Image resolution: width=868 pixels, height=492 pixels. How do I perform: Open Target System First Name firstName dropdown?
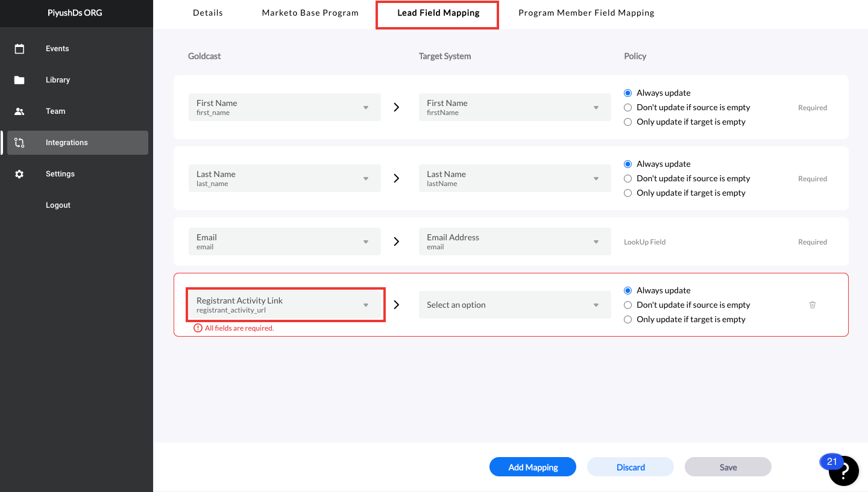[x=515, y=107]
